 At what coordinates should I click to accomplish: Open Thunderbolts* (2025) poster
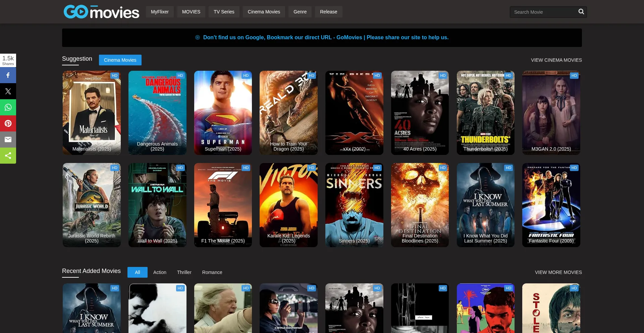click(x=486, y=113)
